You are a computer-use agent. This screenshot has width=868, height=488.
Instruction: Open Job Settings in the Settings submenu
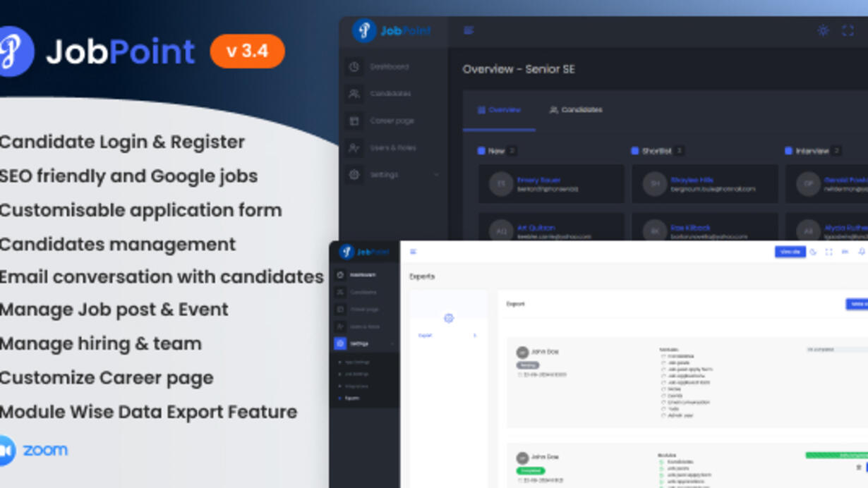coord(356,374)
